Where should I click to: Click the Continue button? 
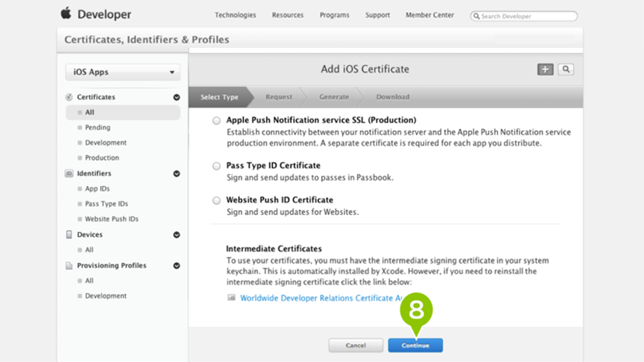coord(415,345)
